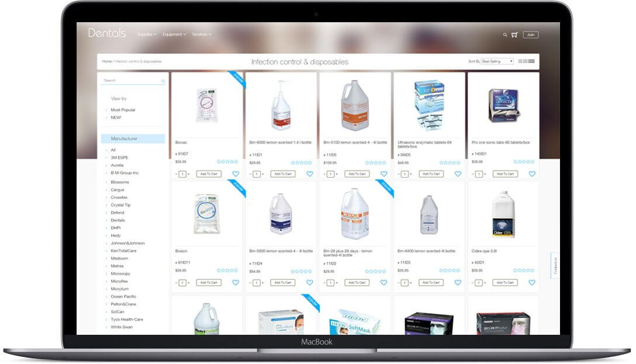Screen dimensions: 636x364
Task: Favorite Pro one sonic tabs with heart
Action: pos(532,174)
